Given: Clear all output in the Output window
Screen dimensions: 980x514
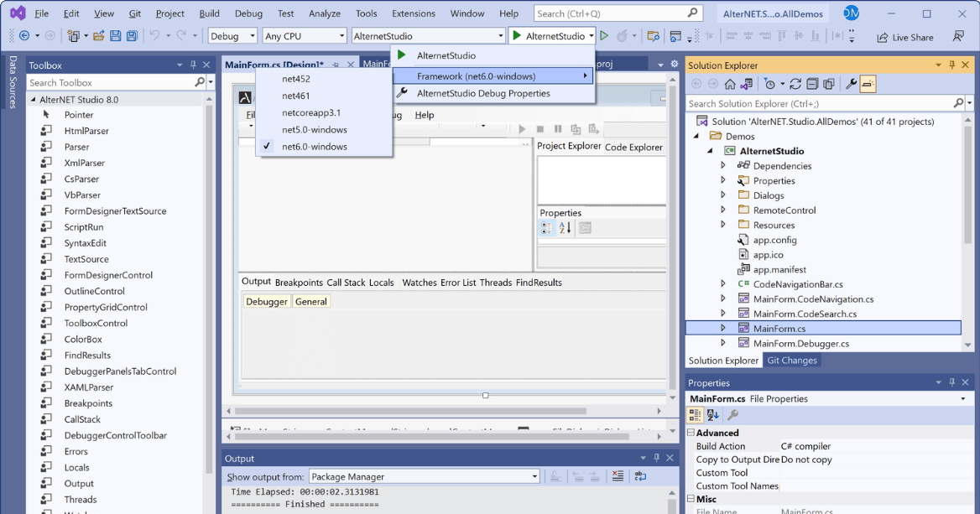Looking at the screenshot, I should pos(618,475).
